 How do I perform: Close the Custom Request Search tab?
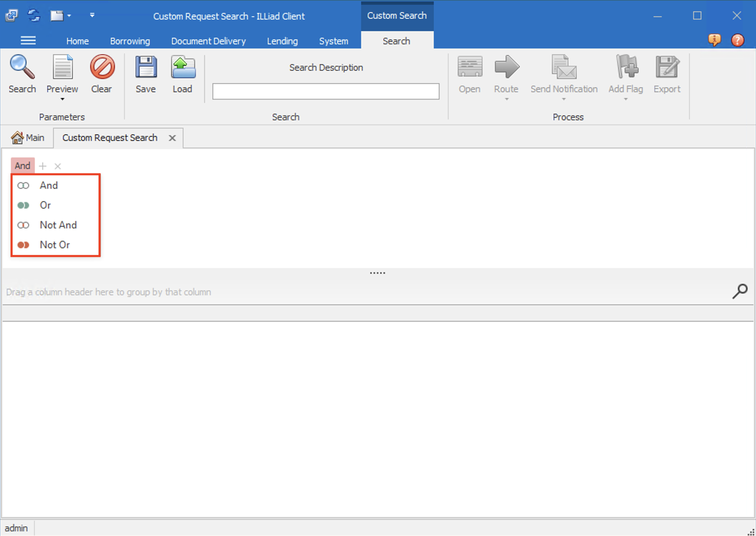tap(172, 138)
